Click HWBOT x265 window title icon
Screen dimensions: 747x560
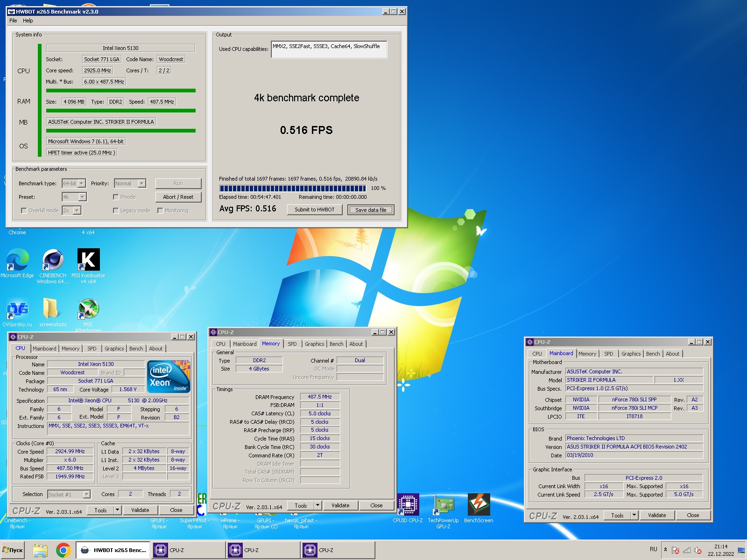click(x=12, y=12)
